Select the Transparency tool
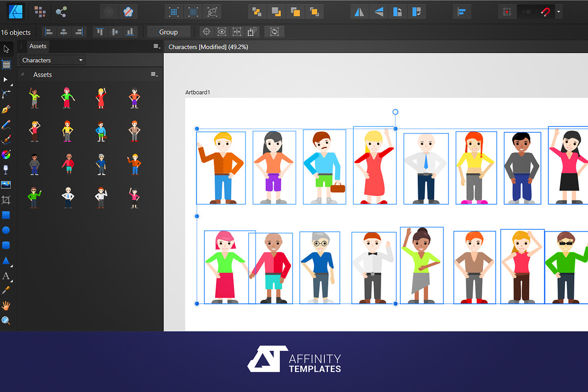588x392 pixels. (6, 170)
